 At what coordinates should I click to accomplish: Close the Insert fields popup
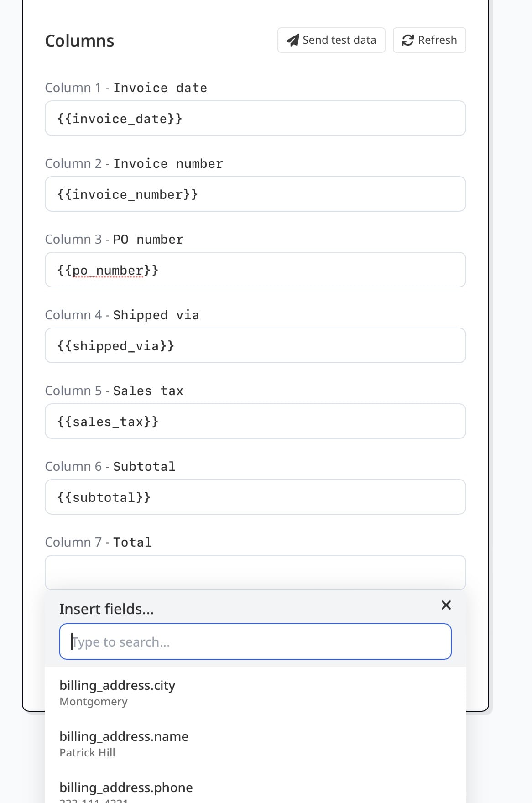[x=446, y=605]
